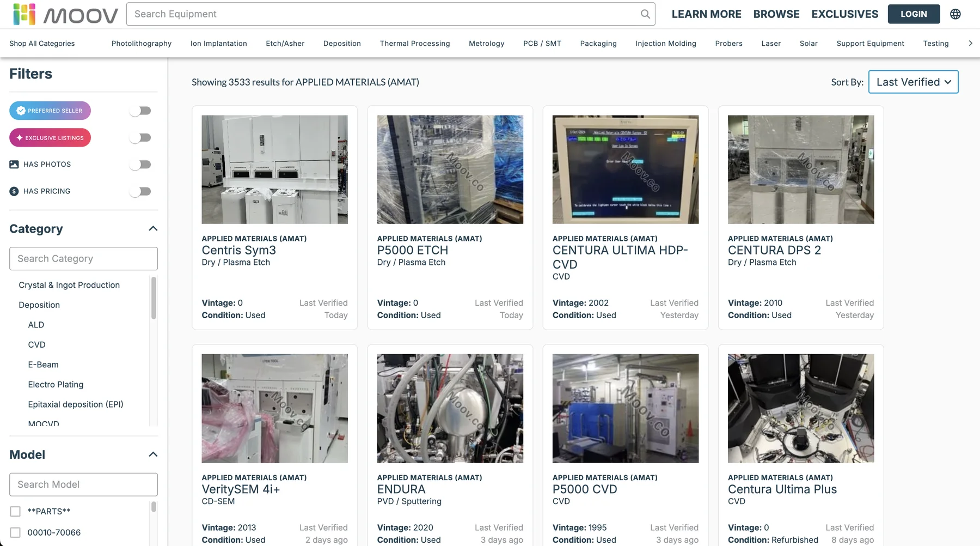Toggle the Exclusive Listings switch
980x546 pixels.
[x=140, y=138]
